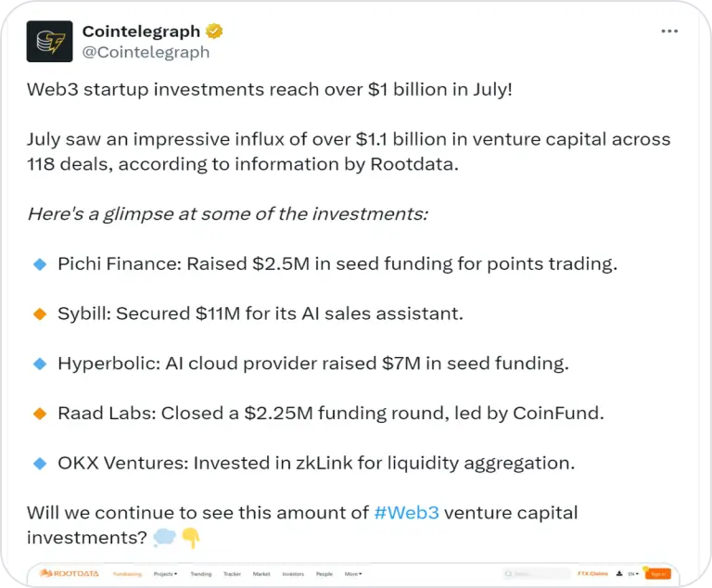Viewport: 712px width, 588px height.
Task: Click the gold verified badge
Action: [214, 32]
